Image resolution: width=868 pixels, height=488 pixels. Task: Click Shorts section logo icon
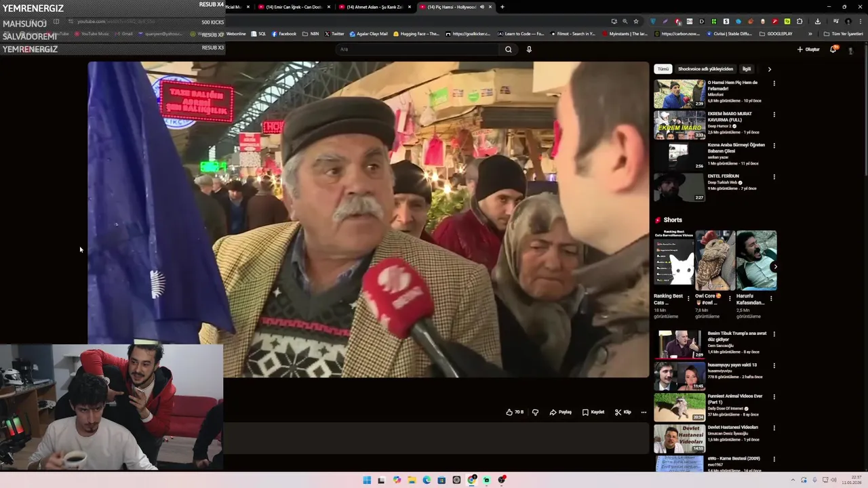[658, 220]
